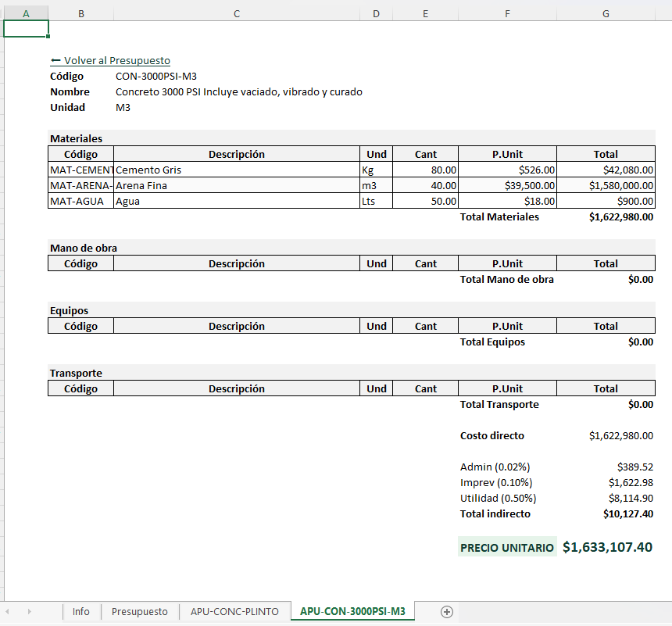Screen dimensions: 672x626
Task: Select column C header
Action: [237, 14]
